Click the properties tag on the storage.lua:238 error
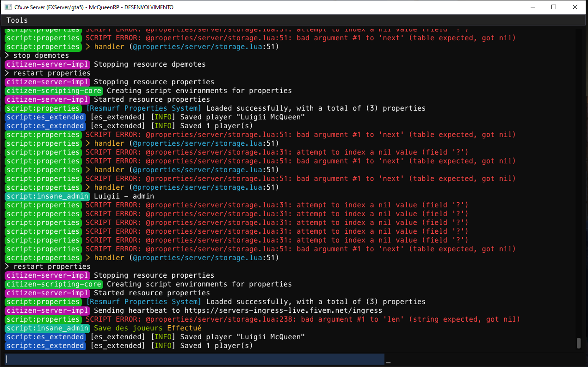 pyautogui.click(x=43, y=319)
